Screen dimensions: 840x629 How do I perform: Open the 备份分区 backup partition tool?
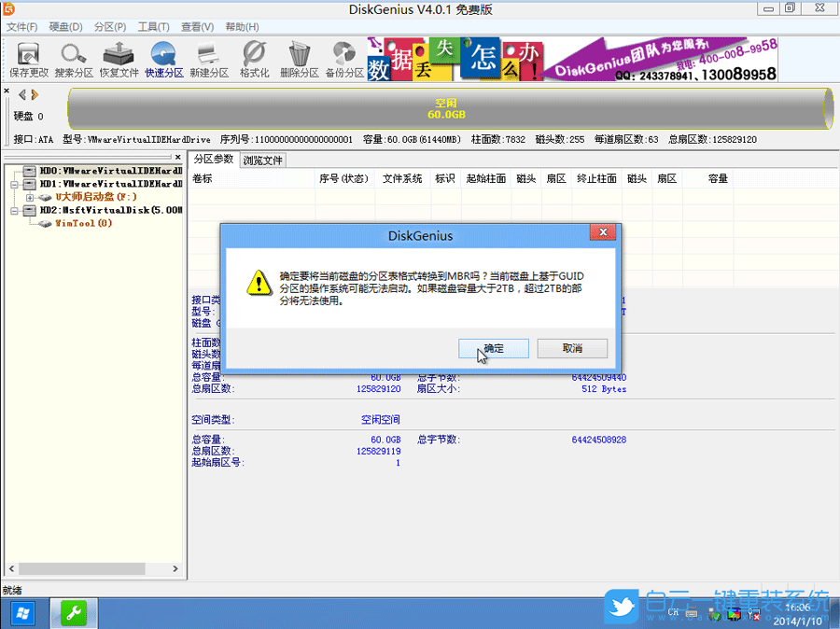[343, 58]
